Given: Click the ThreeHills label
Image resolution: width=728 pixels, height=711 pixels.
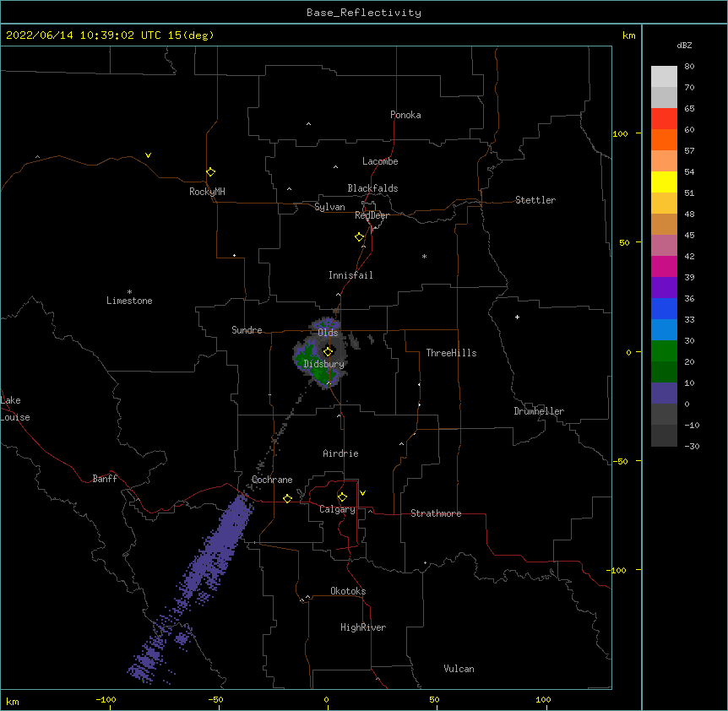Looking at the screenshot, I should point(451,353).
